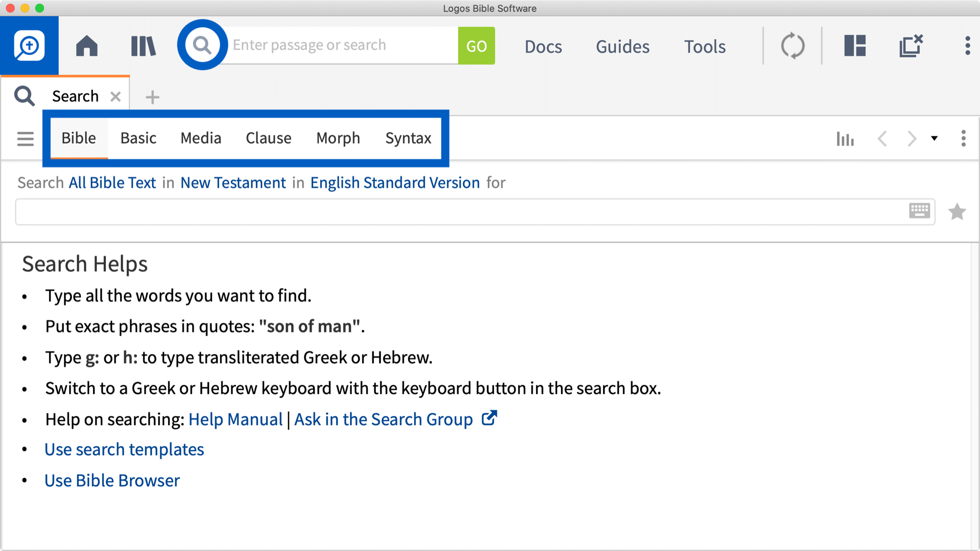The image size is (980, 551).
Task: Change the New Testament range selector
Action: [233, 183]
